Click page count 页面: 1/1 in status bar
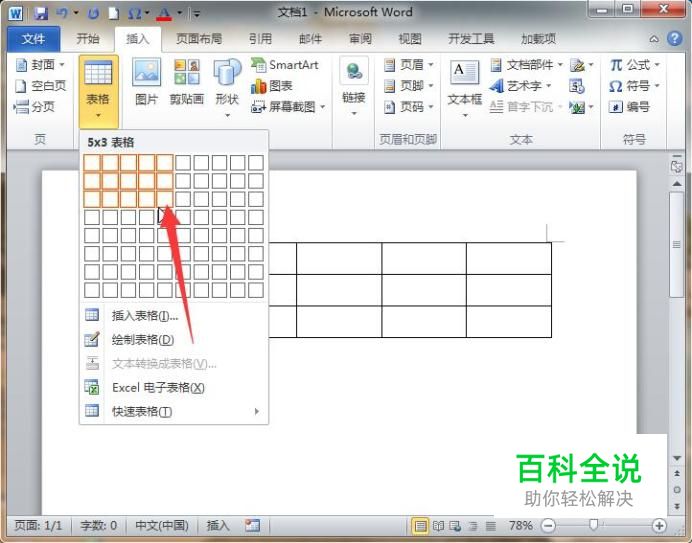 click(38, 525)
